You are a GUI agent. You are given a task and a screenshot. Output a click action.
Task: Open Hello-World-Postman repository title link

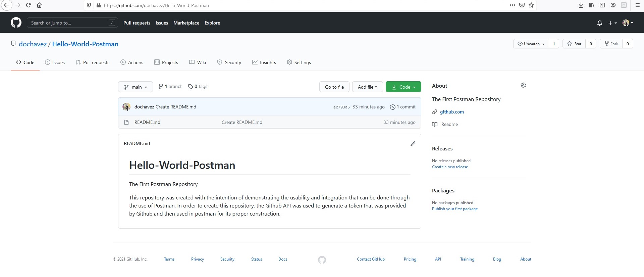[85, 44]
